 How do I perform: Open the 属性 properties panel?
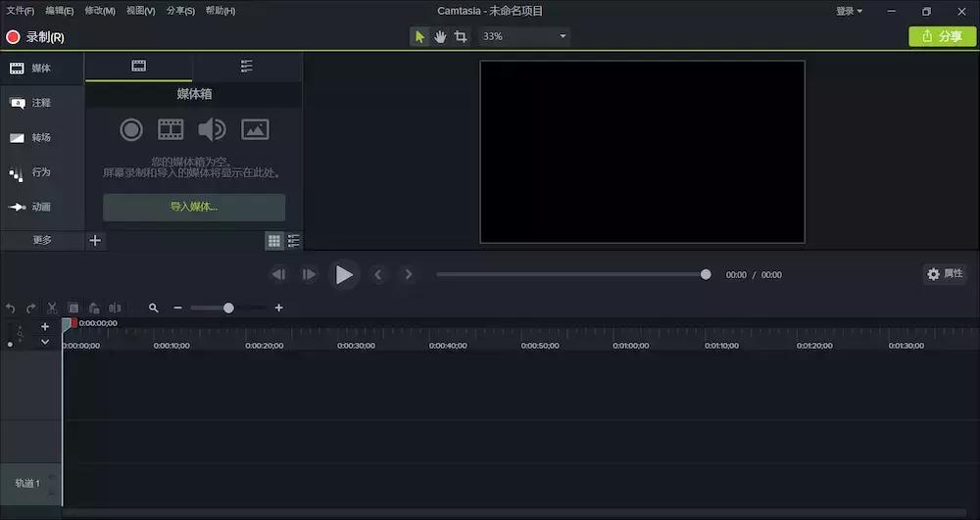coord(945,274)
